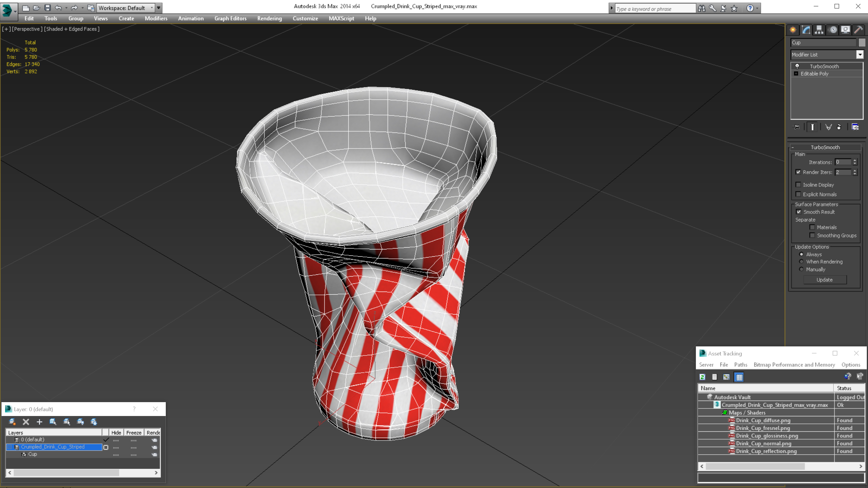The height and width of the screenshot is (488, 868).
Task: Add selected objects to layer using the plus icon
Action: tap(39, 422)
